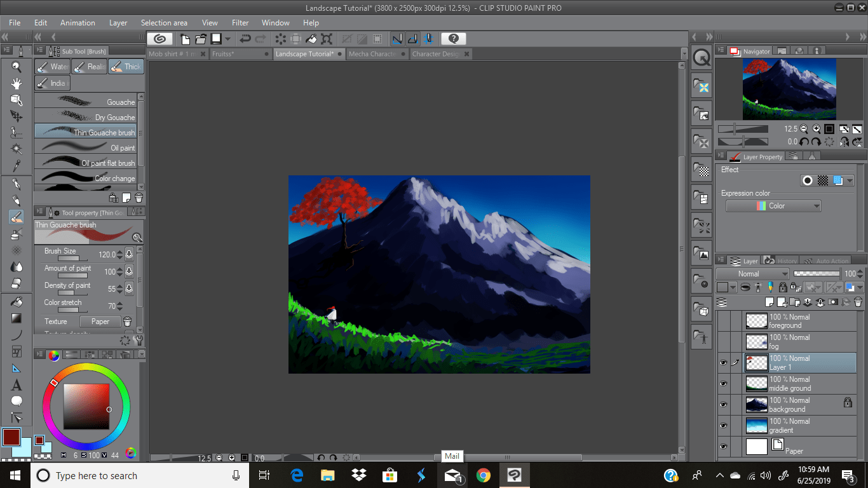
Task: Open Google Chrome from the taskbar
Action: (484, 475)
